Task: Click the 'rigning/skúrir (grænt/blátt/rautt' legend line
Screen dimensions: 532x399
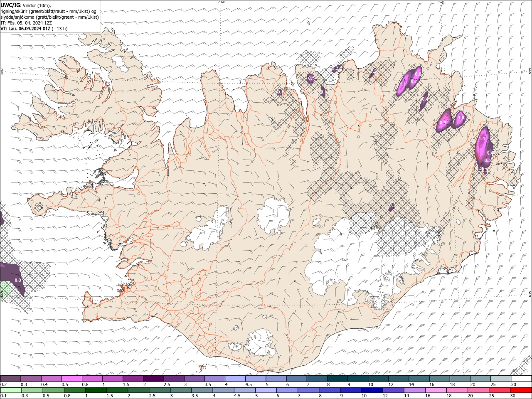Action: 49,11
